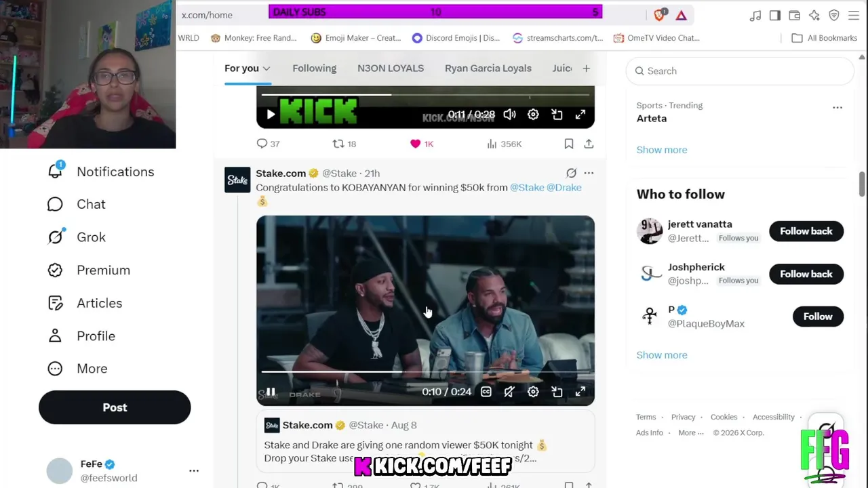
Task: Click the X search input field
Action: [741, 71]
